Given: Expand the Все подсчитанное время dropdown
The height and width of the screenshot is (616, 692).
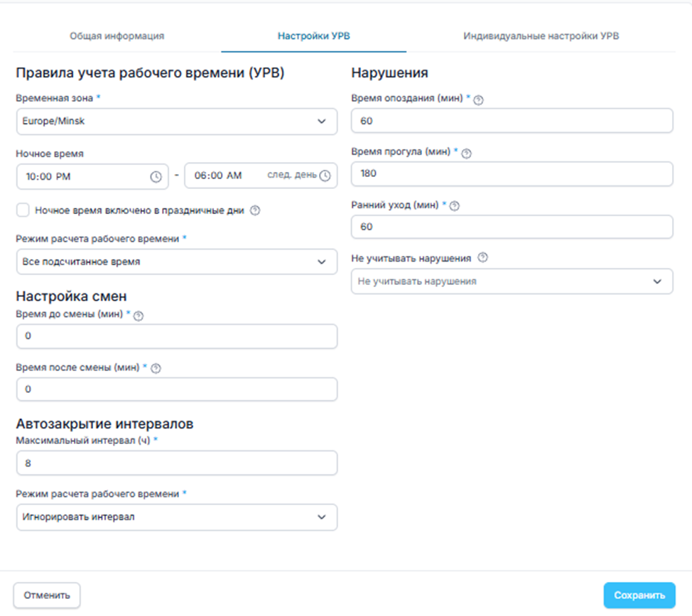Looking at the screenshot, I should tap(176, 261).
